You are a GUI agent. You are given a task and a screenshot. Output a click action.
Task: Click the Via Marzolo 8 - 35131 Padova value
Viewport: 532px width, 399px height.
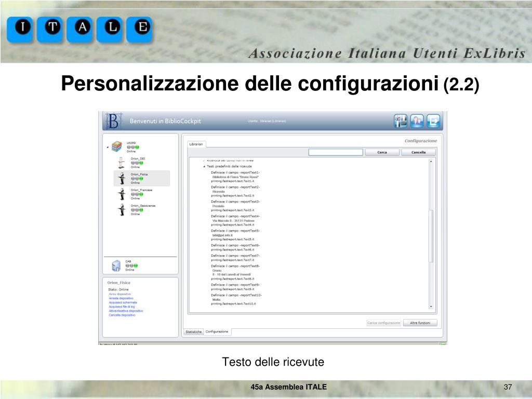pyautogui.click(x=233, y=221)
